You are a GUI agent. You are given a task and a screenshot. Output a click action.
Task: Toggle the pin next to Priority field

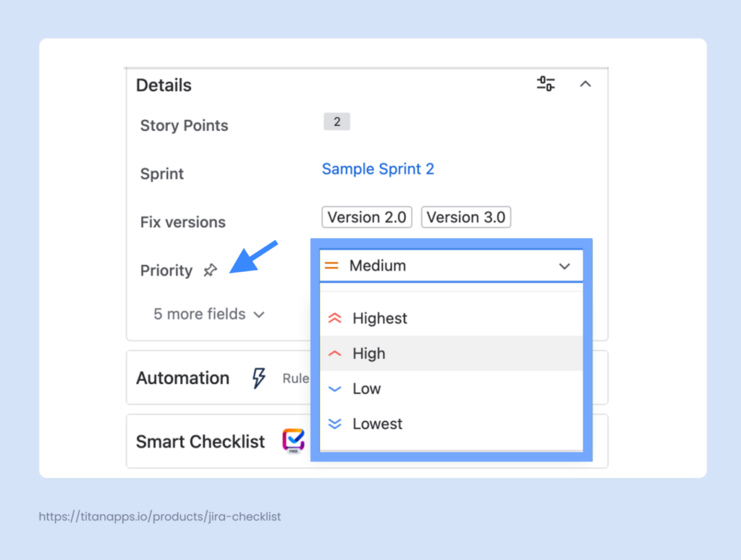210,270
